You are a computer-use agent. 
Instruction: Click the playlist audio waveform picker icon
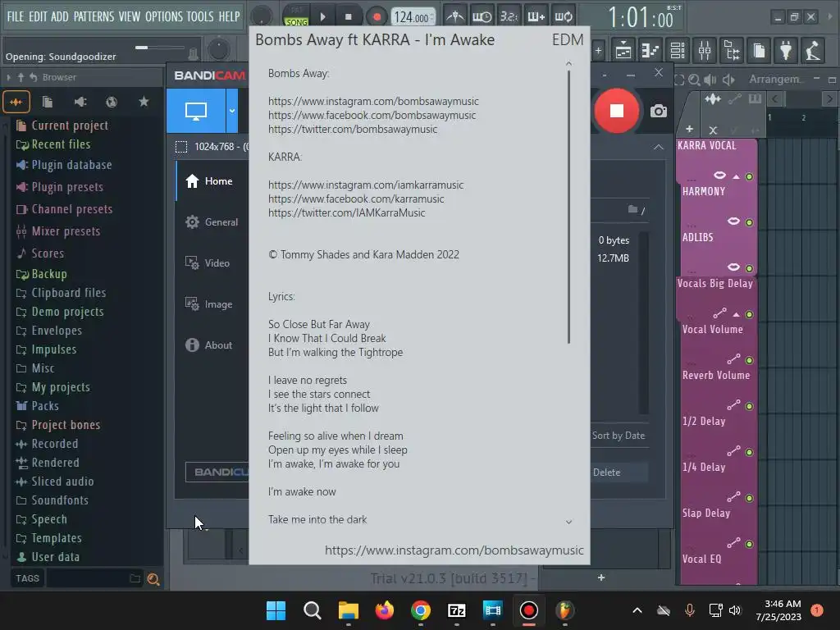713,99
